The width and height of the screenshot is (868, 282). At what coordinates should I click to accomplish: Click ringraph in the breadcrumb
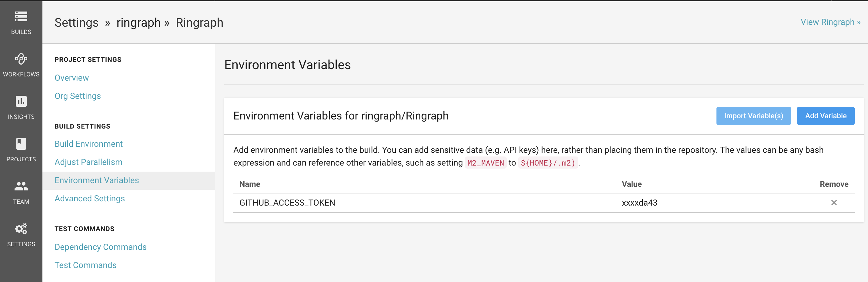[x=139, y=23]
